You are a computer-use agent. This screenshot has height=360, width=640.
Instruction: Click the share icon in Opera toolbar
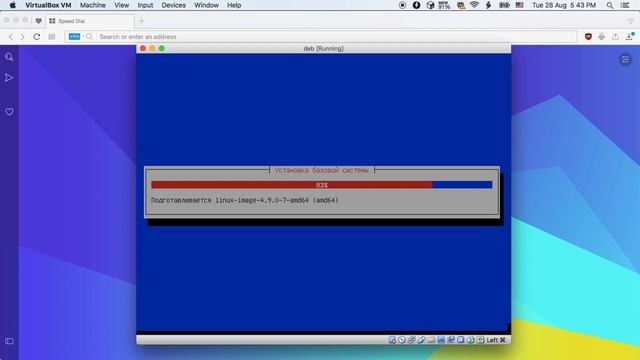[x=615, y=37]
